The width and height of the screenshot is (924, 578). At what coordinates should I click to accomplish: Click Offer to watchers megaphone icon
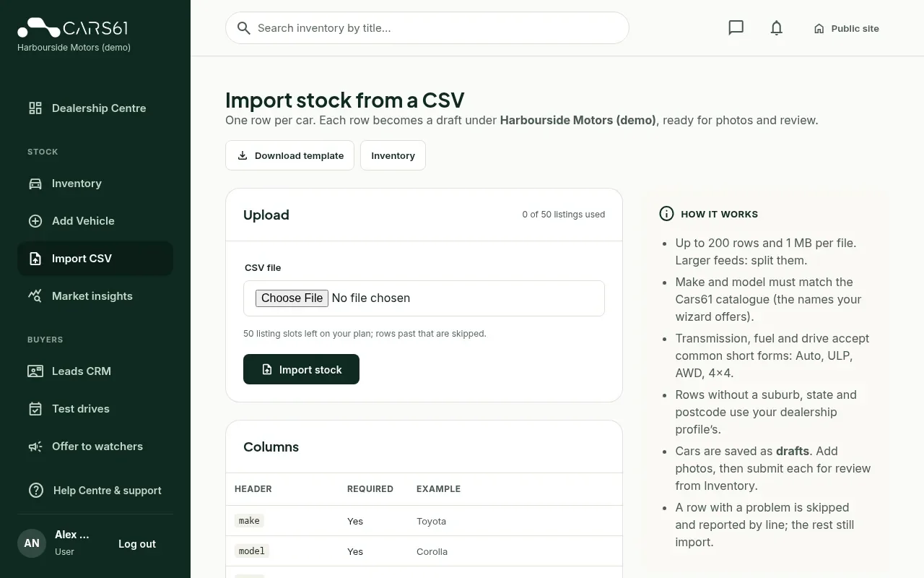click(35, 447)
